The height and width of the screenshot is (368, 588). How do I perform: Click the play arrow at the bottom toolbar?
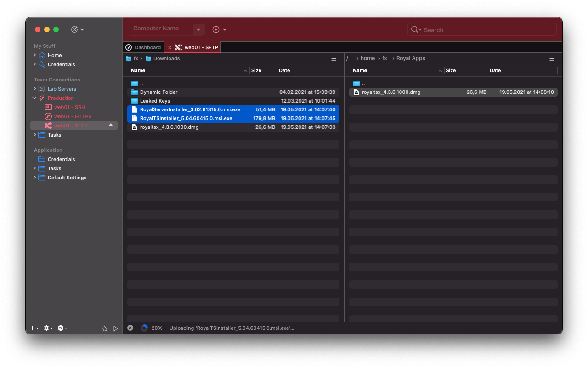pos(116,328)
